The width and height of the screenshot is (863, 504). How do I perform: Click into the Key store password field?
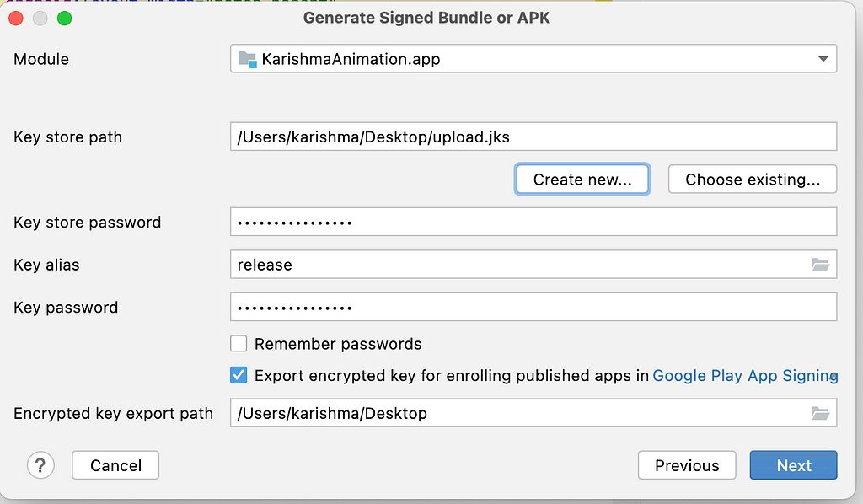coord(533,222)
